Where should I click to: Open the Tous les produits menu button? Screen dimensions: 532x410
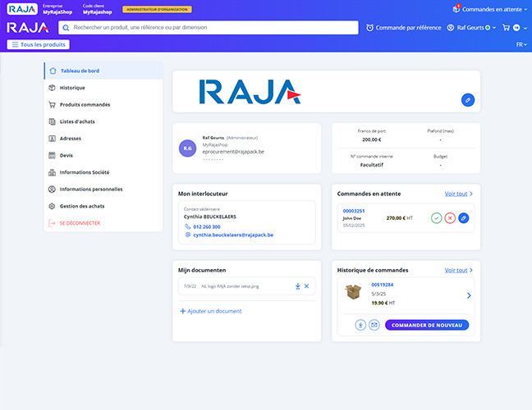click(39, 45)
